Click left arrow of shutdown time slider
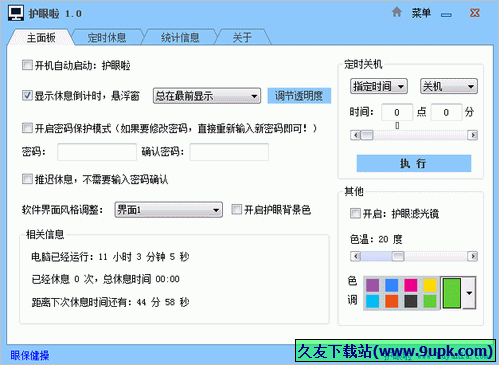 point(355,135)
